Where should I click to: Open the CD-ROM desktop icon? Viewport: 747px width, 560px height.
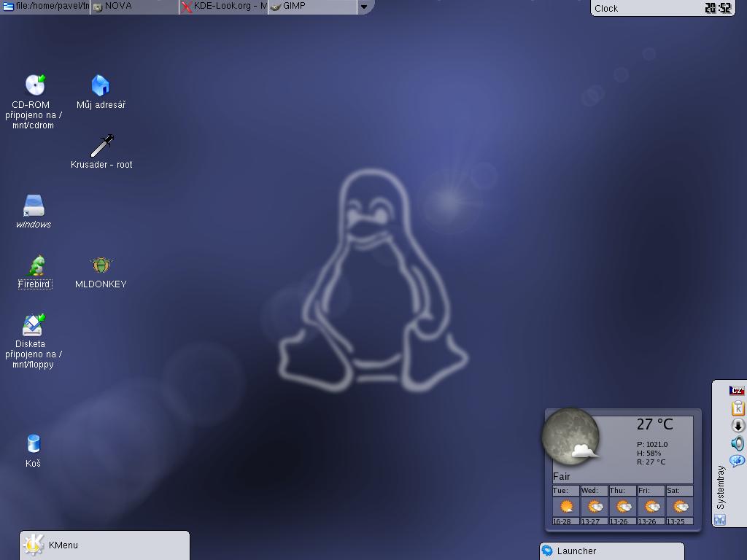35,85
